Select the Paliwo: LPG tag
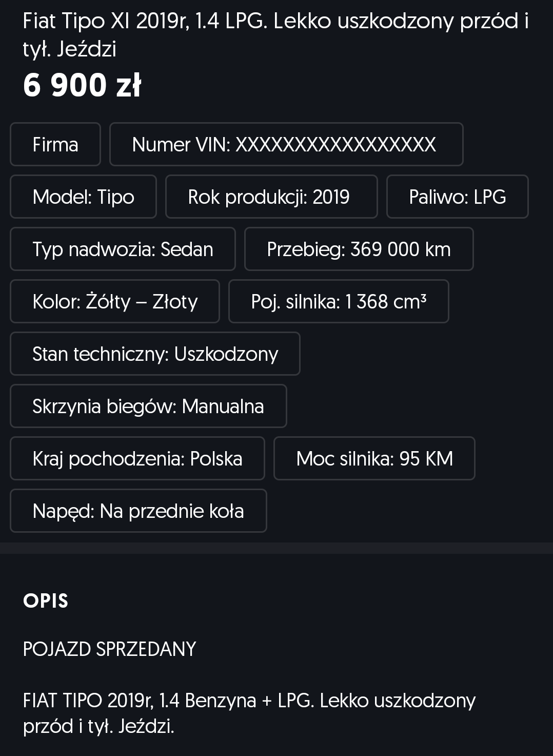Viewport: 553px width, 756px height. (x=457, y=197)
